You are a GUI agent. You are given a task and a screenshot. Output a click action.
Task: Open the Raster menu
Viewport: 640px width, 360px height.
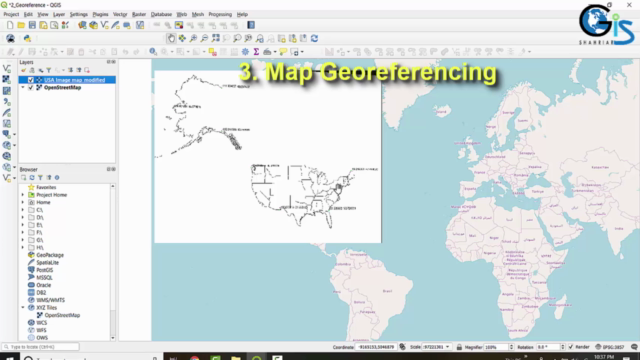pos(139,14)
